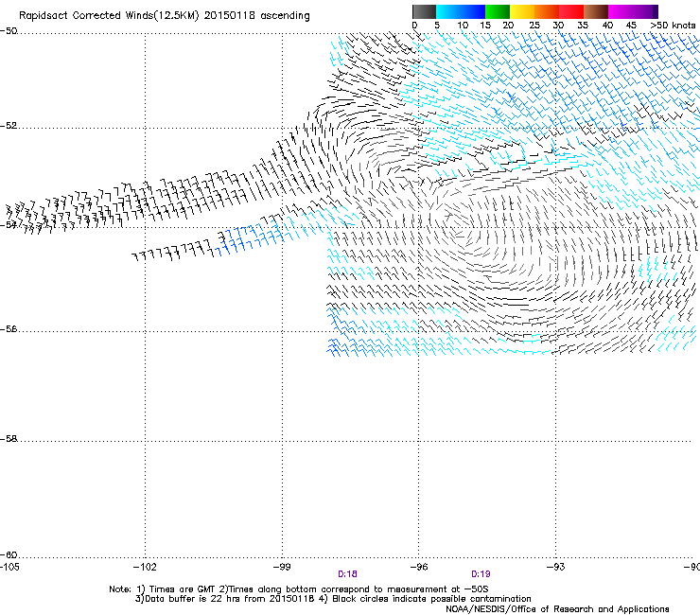Click the -50 latitude axis label

[x=9, y=31]
